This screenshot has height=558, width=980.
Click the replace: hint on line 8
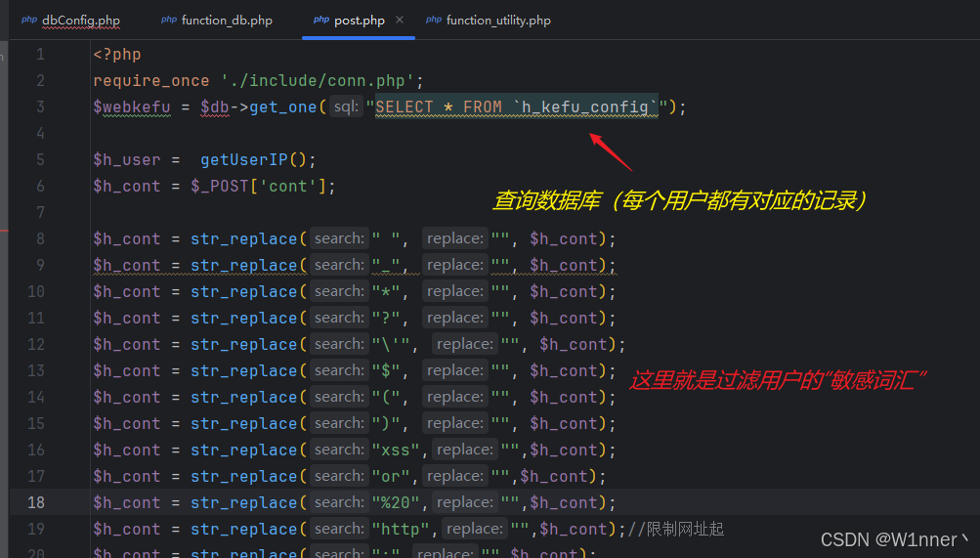click(455, 238)
